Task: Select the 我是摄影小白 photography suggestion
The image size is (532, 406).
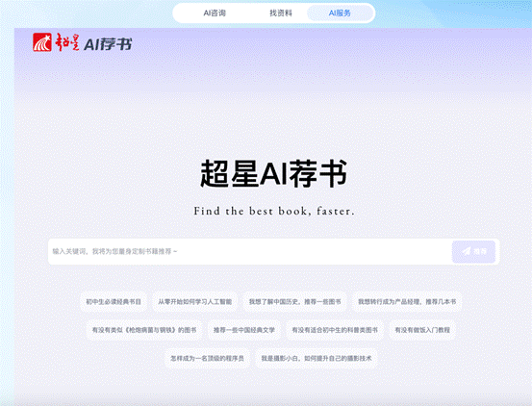Action: (317, 358)
